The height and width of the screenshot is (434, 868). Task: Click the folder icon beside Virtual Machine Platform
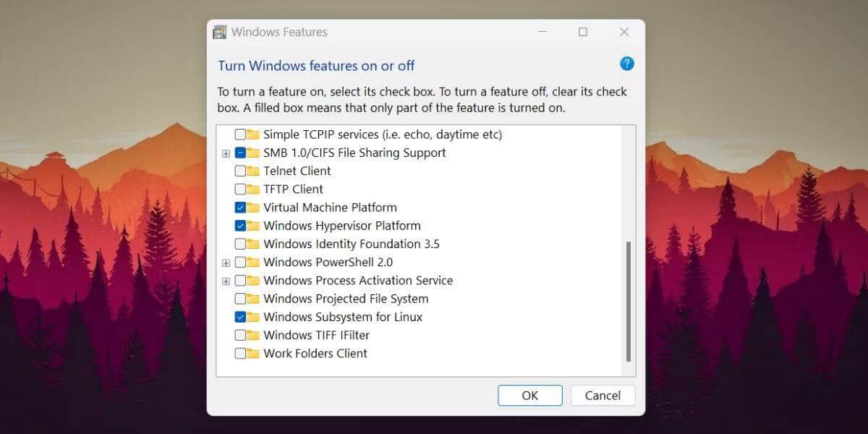click(x=252, y=207)
